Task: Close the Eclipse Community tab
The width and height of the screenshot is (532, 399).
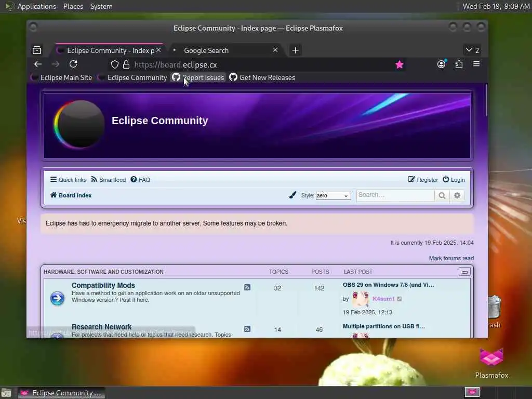Action: coord(158,50)
